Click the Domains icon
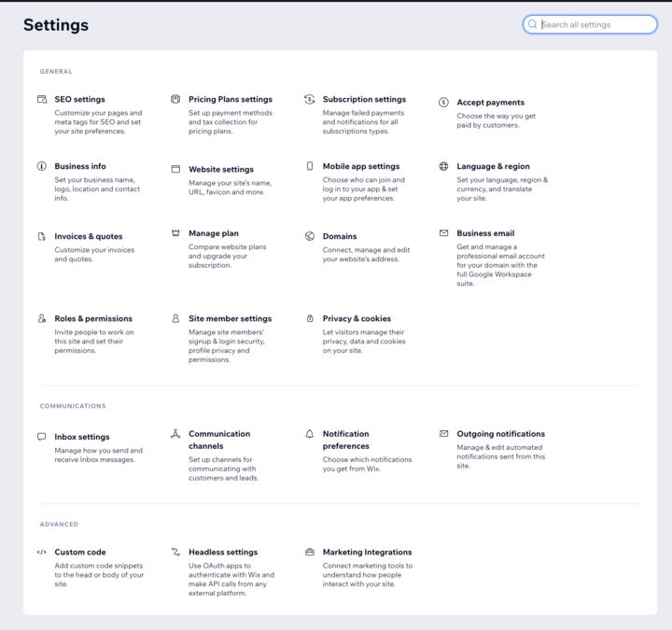This screenshot has height=630, width=672. tap(310, 236)
